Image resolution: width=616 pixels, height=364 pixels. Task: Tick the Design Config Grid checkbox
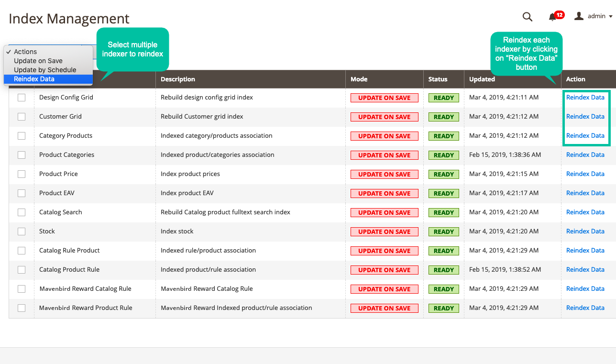[x=22, y=98]
